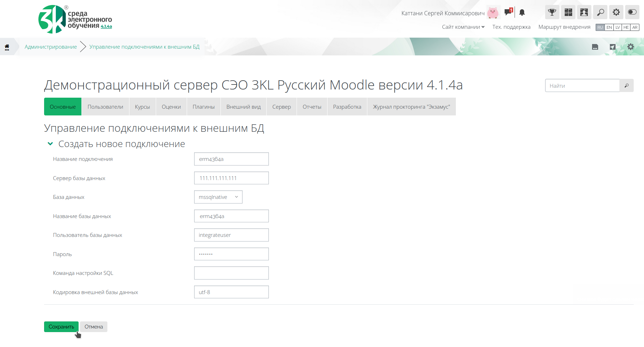The width and height of the screenshot is (644, 347).
Task: Open messages speech bubble icon
Action: 509,12
